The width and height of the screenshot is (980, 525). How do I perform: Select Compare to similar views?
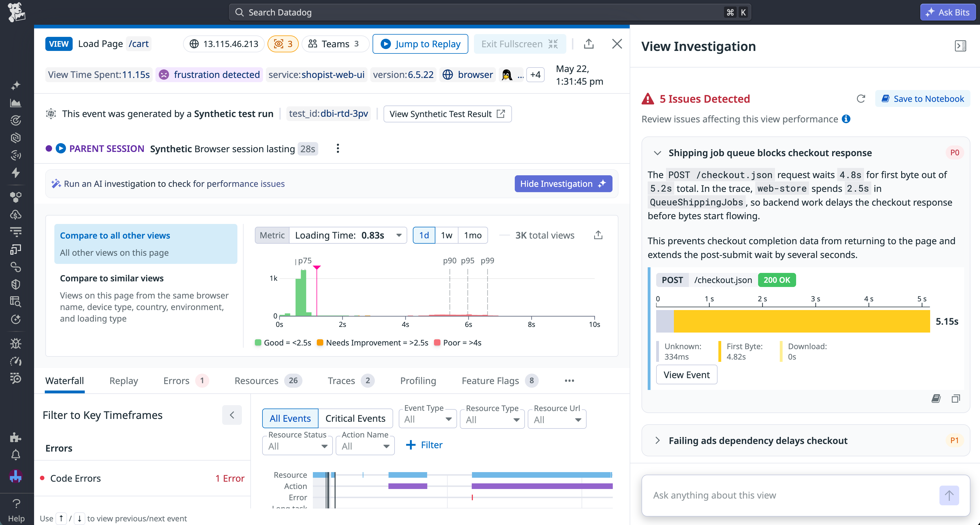[x=146, y=298]
